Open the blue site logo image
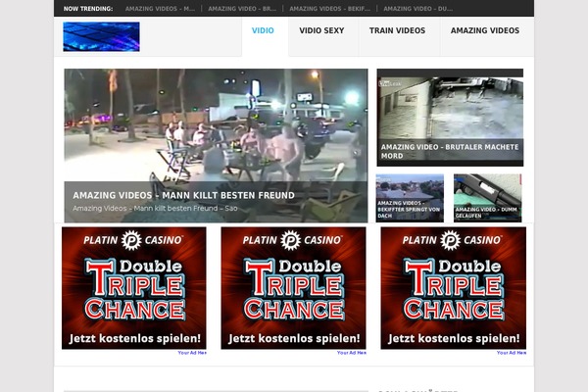Viewport: 588px width, 392px height. click(x=101, y=36)
